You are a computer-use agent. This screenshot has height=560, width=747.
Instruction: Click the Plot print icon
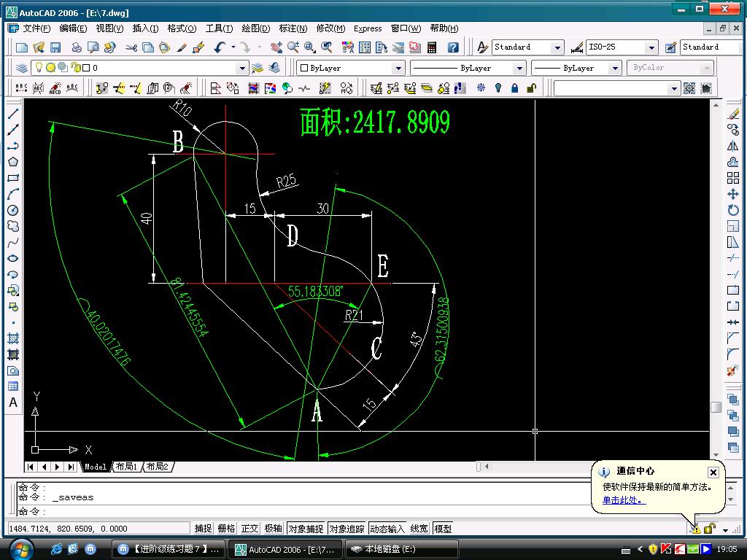point(76,47)
